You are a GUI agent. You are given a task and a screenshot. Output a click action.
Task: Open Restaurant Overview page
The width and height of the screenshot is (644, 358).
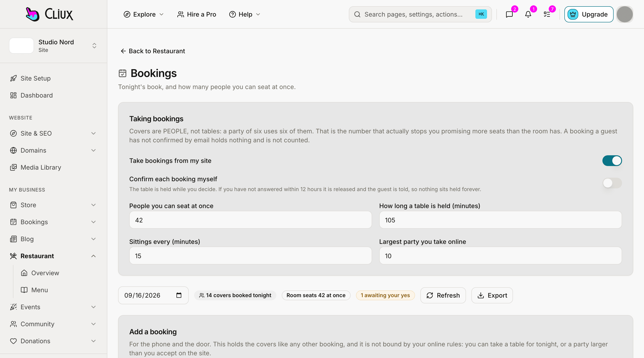pyautogui.click(x=59, y=273)
